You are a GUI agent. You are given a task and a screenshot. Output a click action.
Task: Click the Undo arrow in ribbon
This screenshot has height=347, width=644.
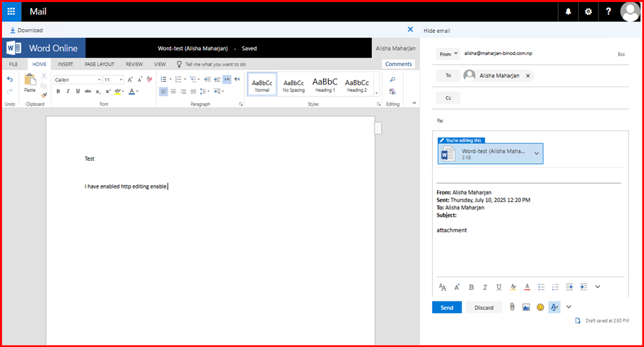click(9, 79)
